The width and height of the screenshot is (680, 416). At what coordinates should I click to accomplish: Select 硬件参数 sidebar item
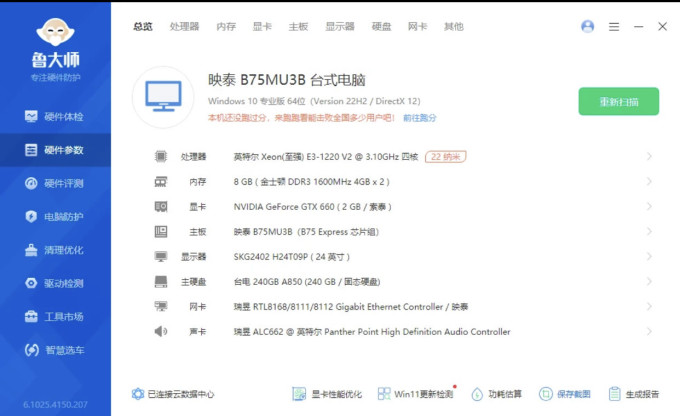[x=55, y=150]
